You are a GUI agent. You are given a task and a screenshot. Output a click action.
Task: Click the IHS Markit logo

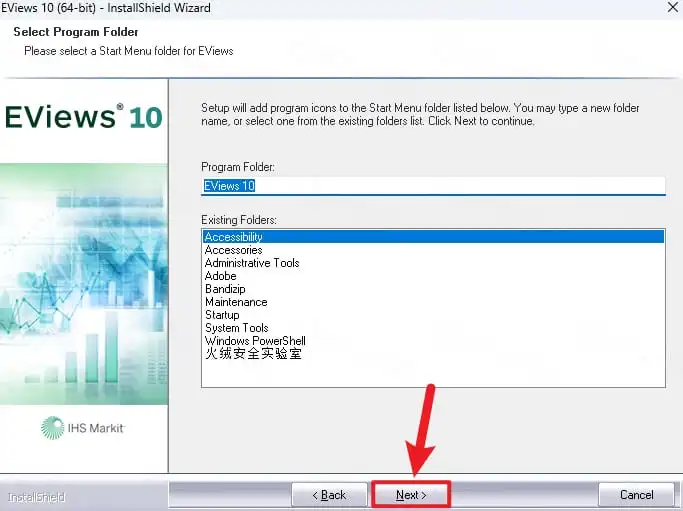coord(83,428)
